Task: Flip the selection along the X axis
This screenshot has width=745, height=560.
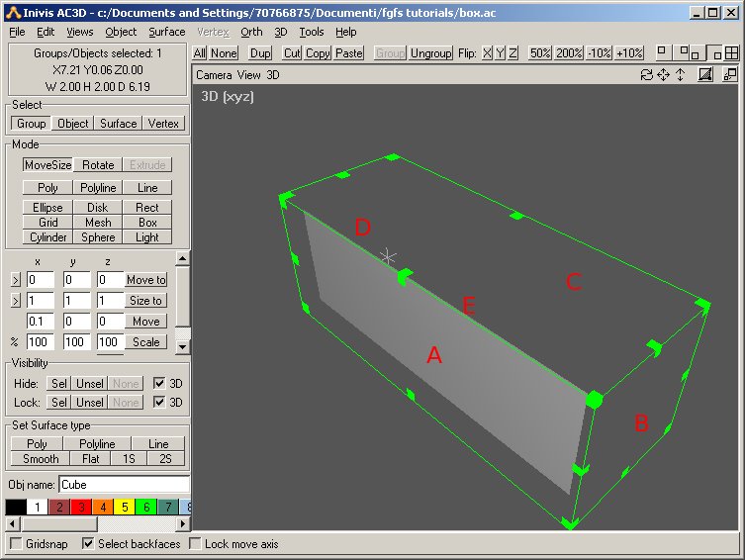Action: click(487, 52)
